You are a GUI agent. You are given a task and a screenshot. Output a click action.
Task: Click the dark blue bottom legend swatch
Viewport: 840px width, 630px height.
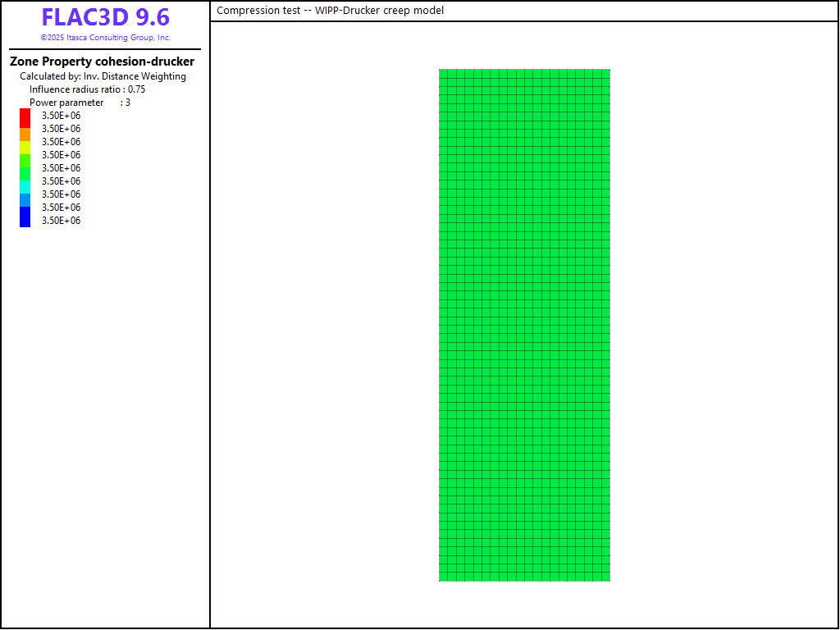(25, 217)
